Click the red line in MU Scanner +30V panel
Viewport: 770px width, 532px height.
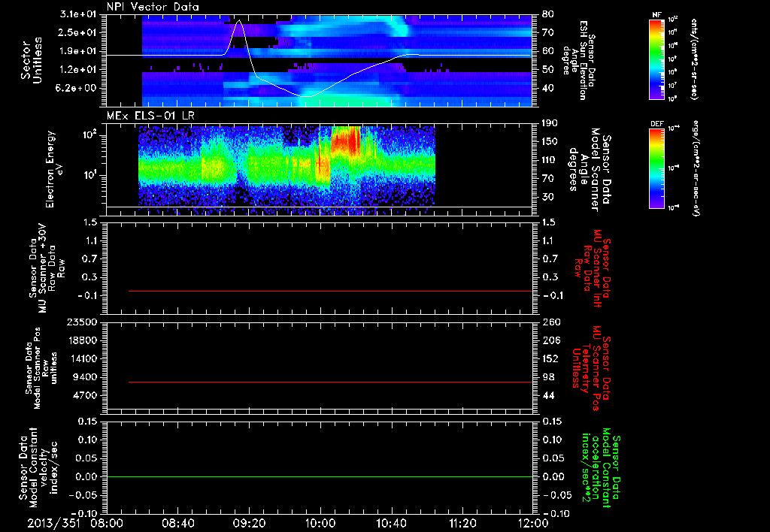click(x=331, y=292)
